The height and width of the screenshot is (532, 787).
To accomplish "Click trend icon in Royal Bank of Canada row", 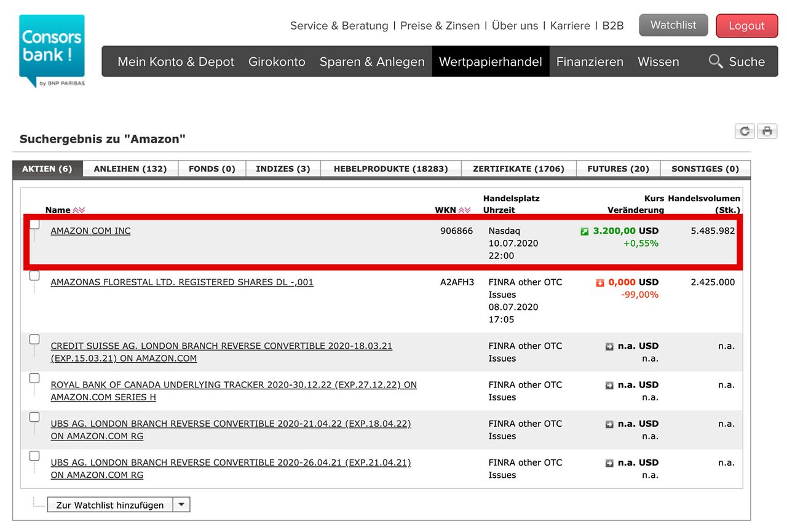I will point(609,386).
